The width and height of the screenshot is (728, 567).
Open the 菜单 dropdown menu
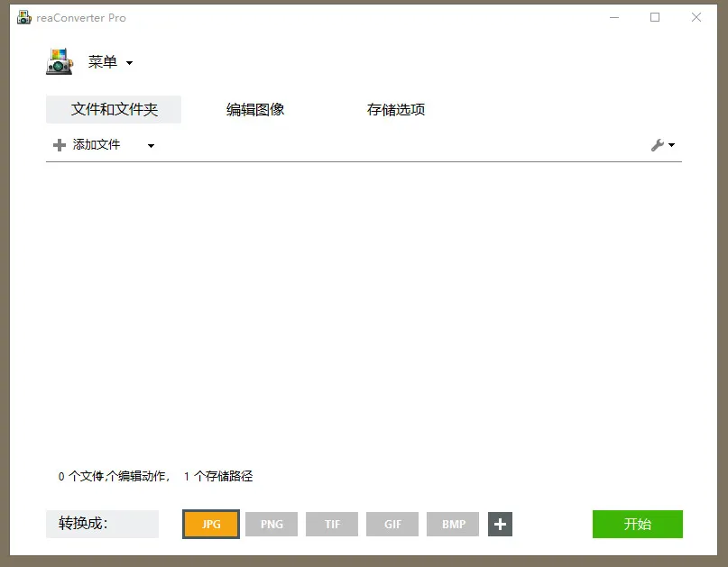click(104, 61)
